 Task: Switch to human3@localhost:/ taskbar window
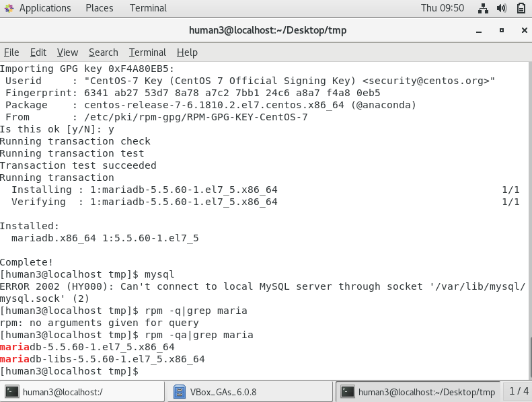coord(83,392)
